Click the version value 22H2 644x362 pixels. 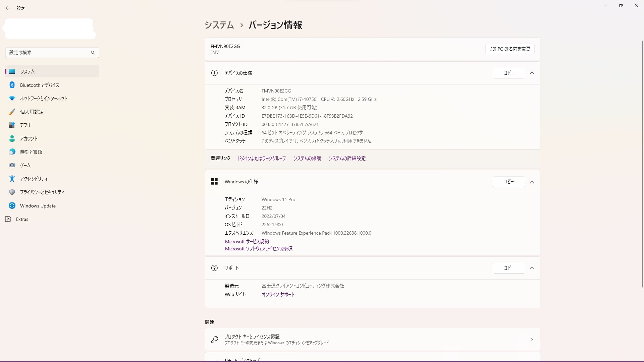[267, 208]
